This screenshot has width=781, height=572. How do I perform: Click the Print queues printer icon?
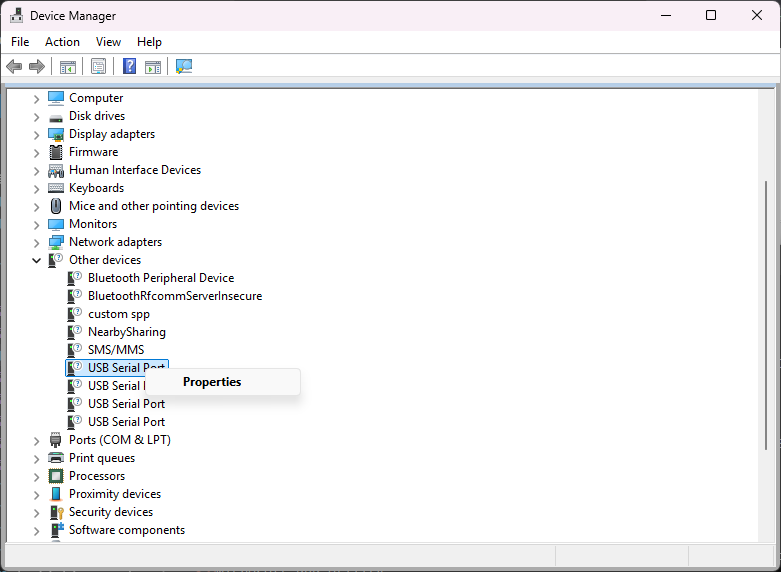click(56, 458)
